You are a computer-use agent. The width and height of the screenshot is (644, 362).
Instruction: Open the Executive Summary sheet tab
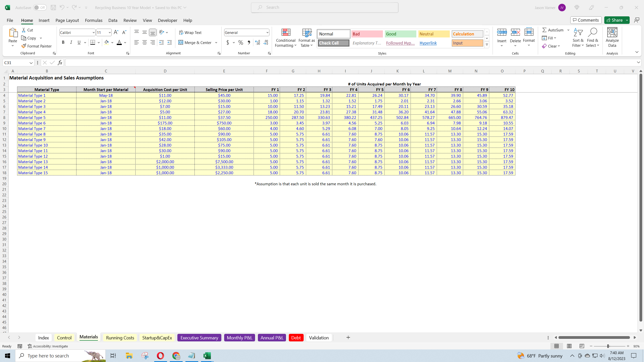click(199, 338)
